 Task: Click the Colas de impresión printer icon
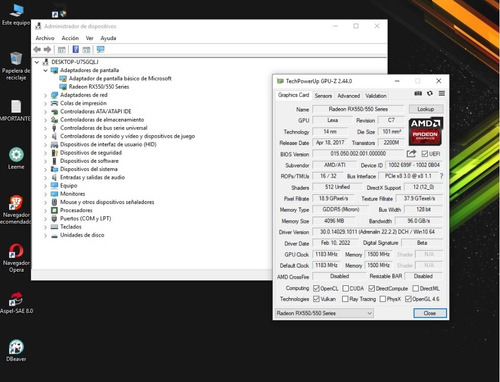(x=54, y=103)
